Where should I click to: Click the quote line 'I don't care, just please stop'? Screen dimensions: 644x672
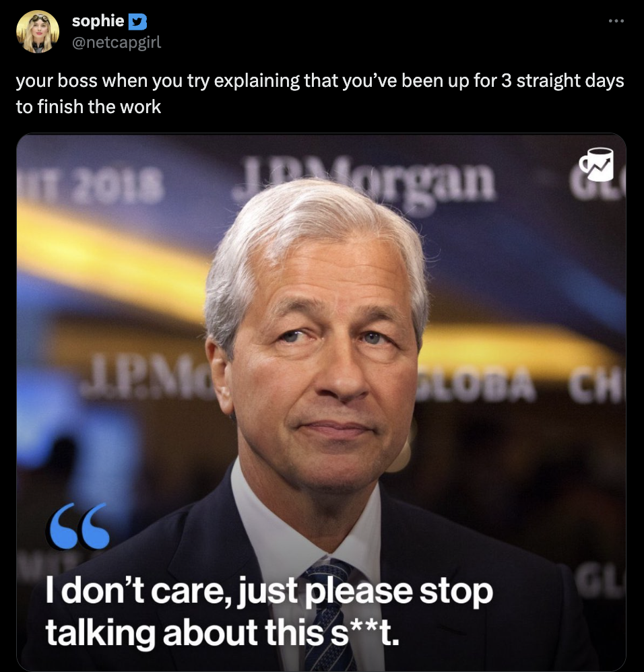269,591
